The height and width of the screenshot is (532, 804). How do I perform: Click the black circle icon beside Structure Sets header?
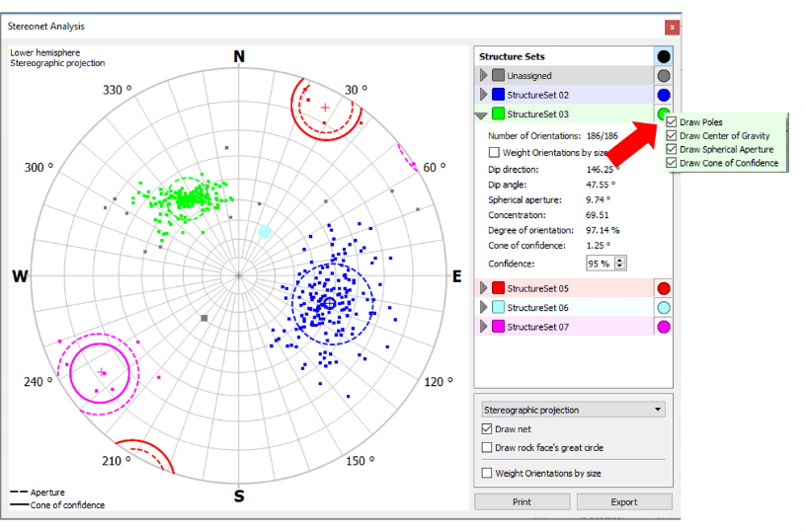pyautogui.click(x=663, y=56)
